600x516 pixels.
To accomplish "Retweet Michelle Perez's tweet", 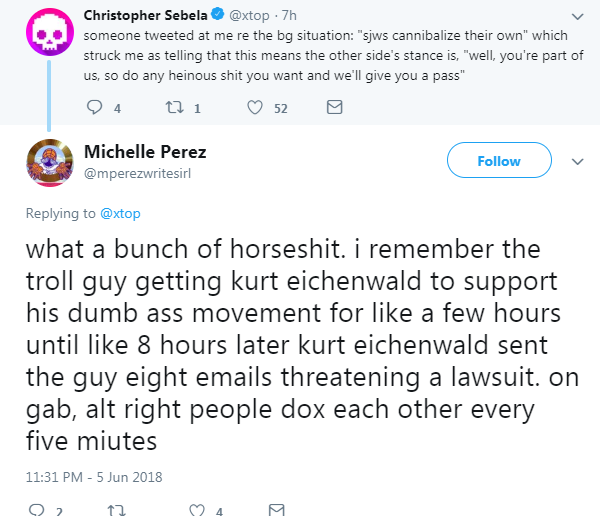I will (x=117, y=510).
